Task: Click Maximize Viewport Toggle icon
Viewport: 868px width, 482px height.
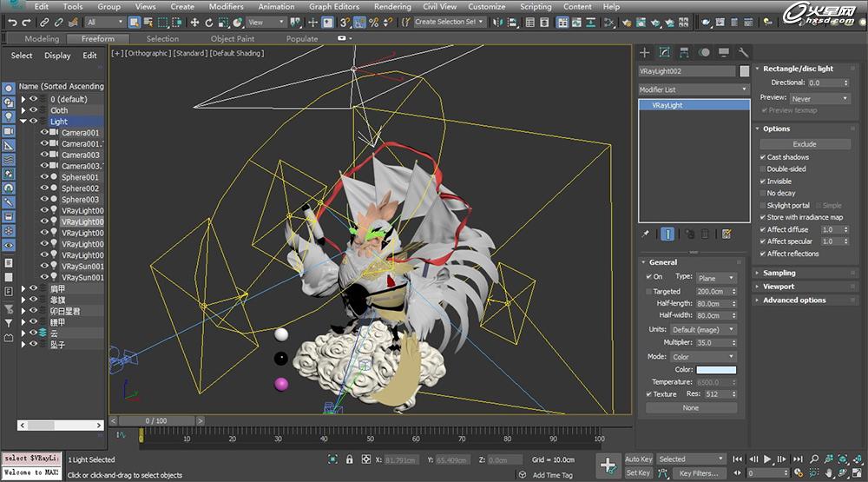Action: tap(858, 473)
